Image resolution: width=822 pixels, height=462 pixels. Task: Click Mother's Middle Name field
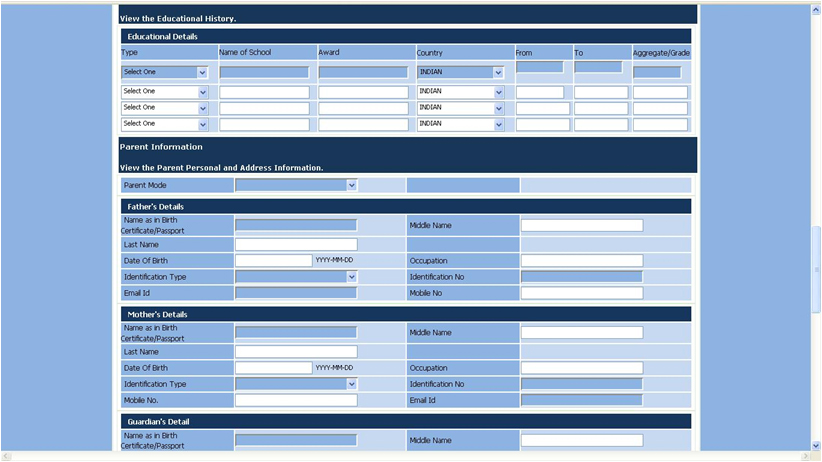[582, 332]
